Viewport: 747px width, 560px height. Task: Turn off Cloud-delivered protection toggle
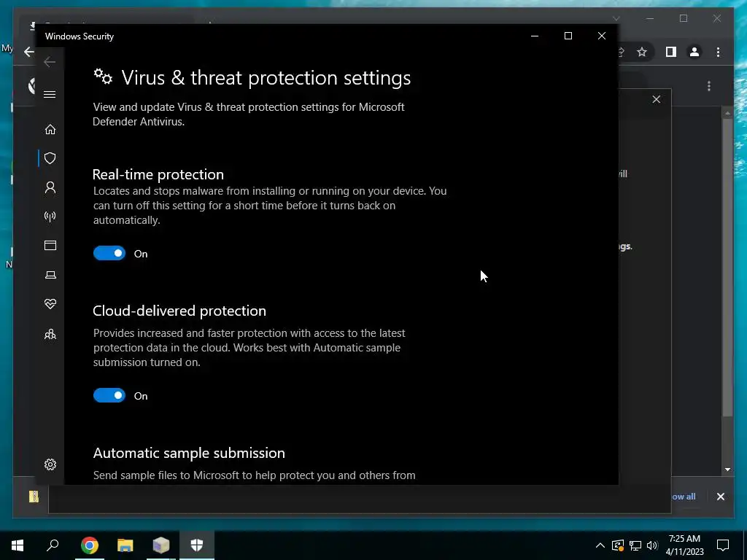point(109,395)
